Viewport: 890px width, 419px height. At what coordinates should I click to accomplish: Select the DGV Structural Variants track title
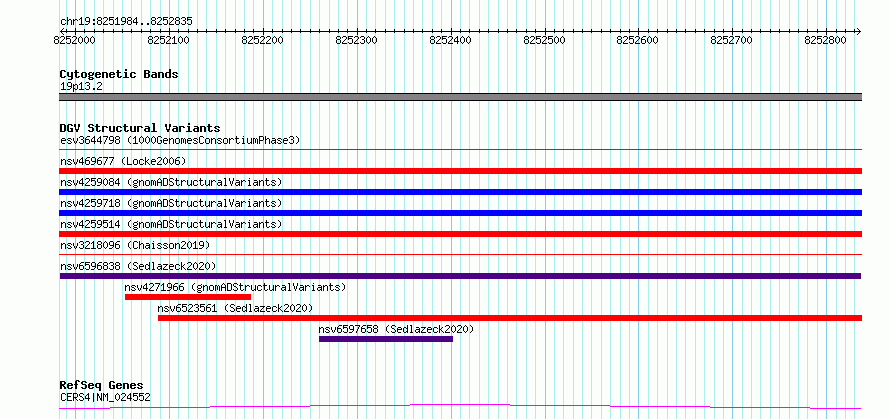click(x=140, y=128)
